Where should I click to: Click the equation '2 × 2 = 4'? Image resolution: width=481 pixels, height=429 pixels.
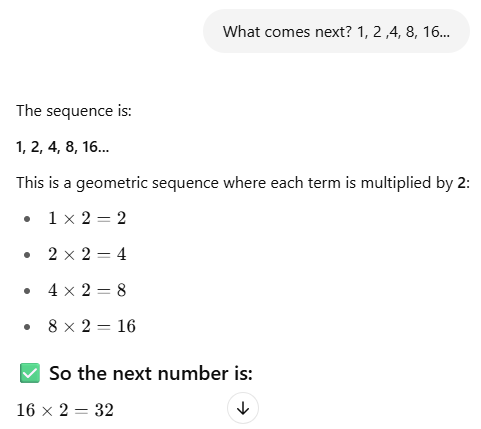pos(87,255)
